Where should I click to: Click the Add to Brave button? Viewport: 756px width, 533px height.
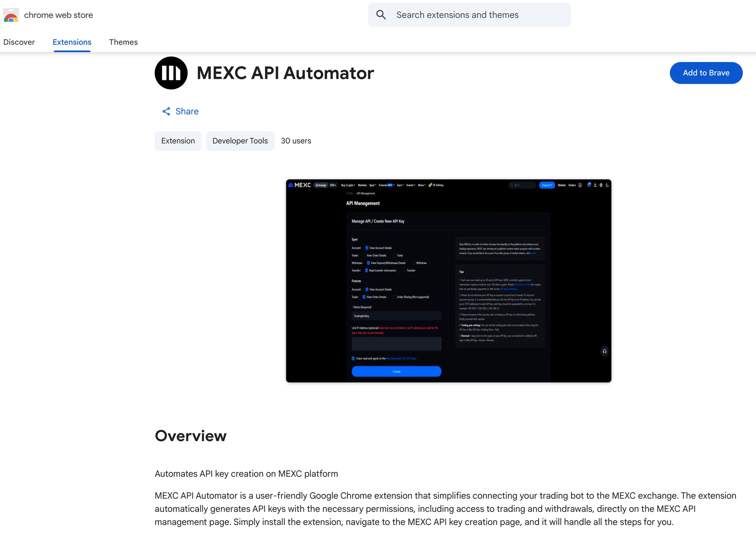[706, 73]
